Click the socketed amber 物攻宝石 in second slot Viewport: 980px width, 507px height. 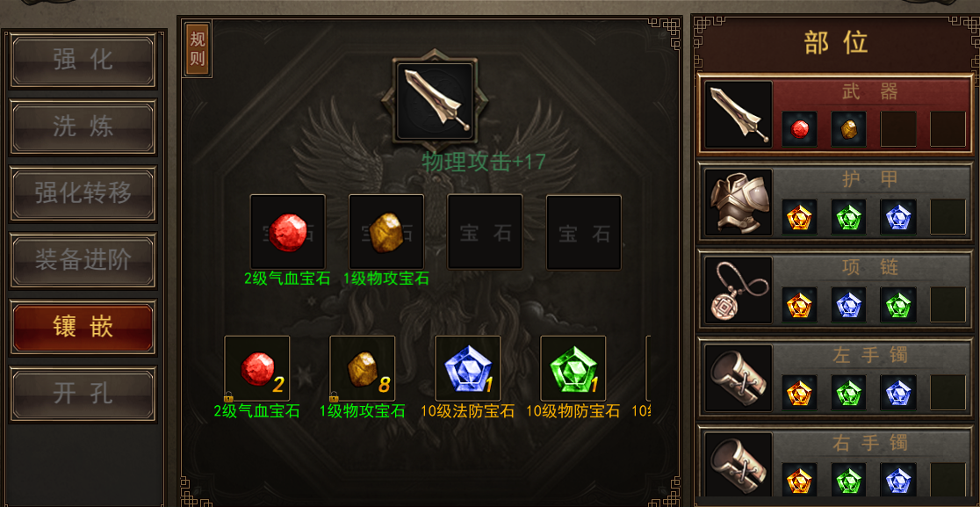coord(386,232)
